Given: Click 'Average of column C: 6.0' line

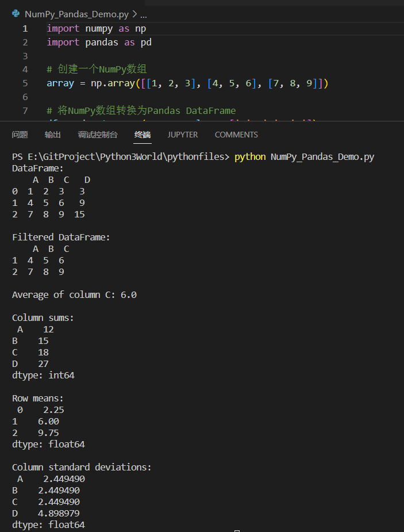Looking at the screenshot, I should pos(74,294).
